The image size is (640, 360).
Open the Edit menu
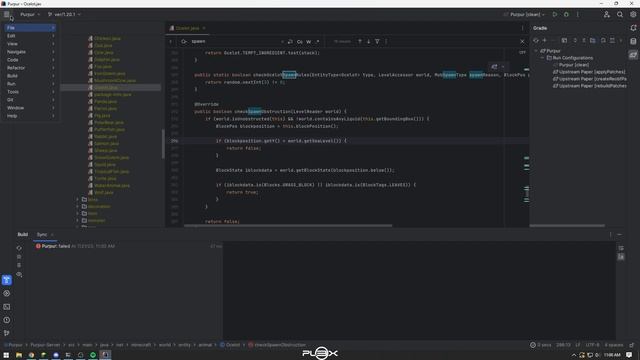(x=30, y=36)
